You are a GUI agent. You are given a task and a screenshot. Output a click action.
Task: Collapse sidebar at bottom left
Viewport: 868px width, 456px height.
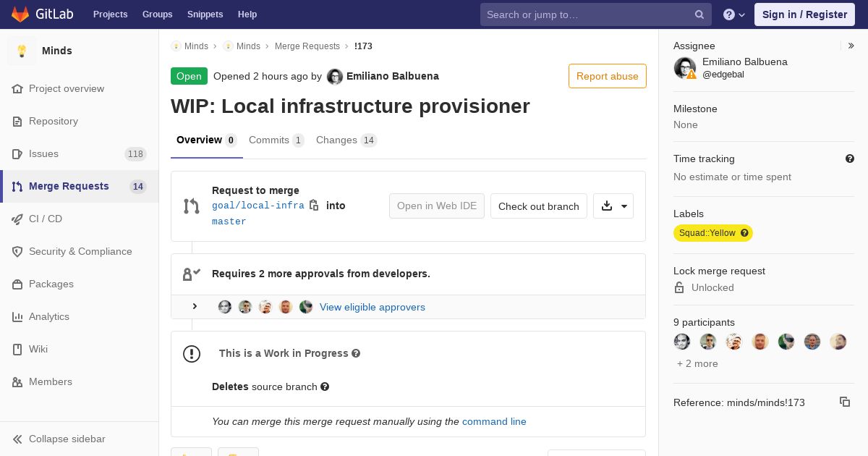tap(80, 439)
